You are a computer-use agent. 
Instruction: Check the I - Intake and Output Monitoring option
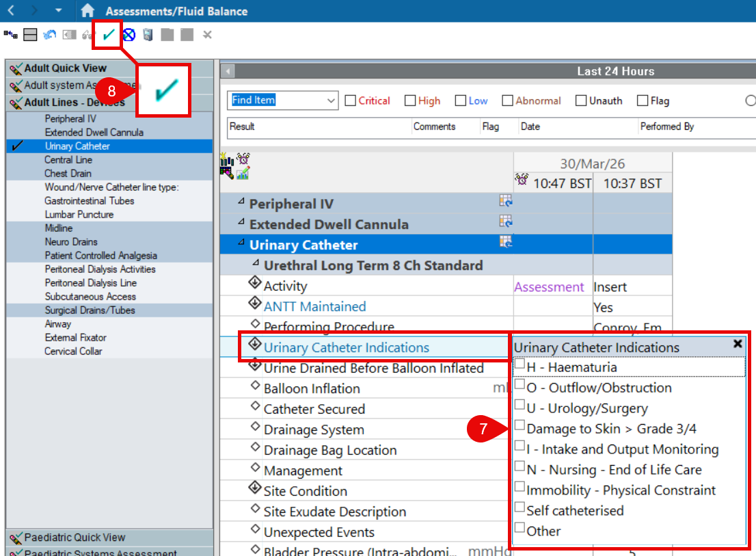coord(520,447)
